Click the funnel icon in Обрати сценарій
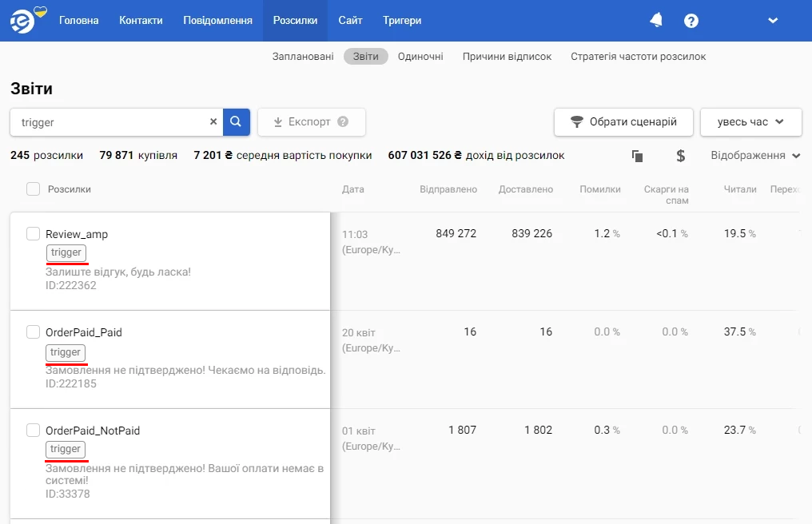Viewport: 812px width, 524px height. [576, 121]
